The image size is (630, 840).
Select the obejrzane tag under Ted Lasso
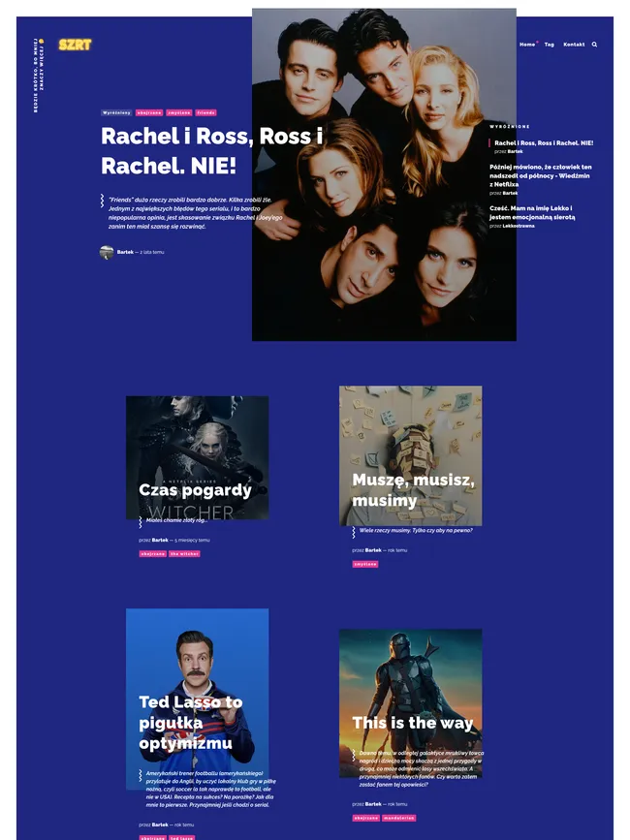click(153, 838)
